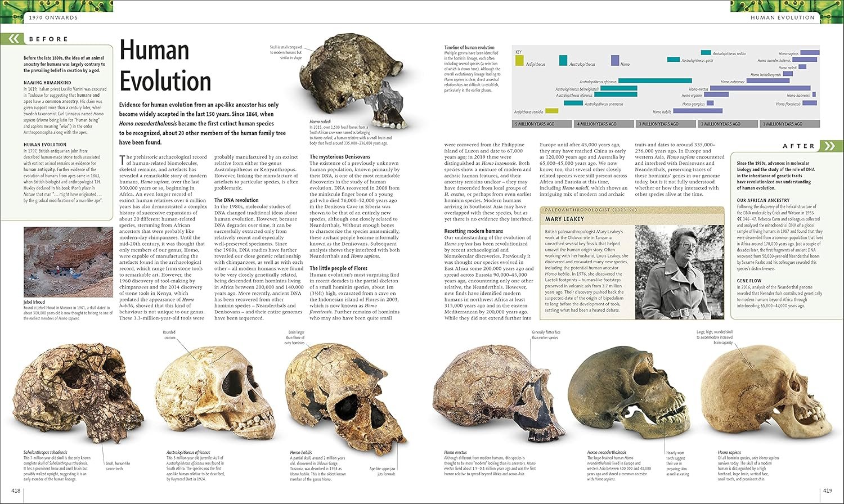Select the 5 MILLION YEARS AGO marker
844x504 pixels.
click(541, 124)
